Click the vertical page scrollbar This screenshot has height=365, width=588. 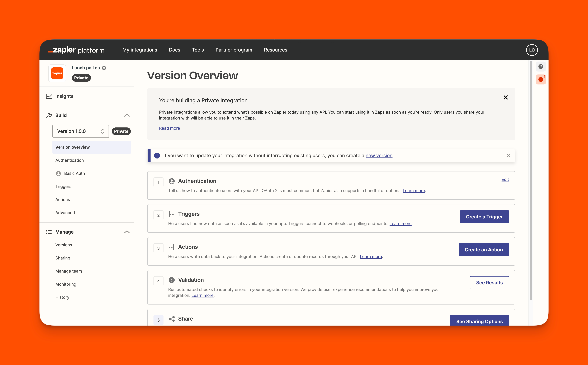coord(531,181)
